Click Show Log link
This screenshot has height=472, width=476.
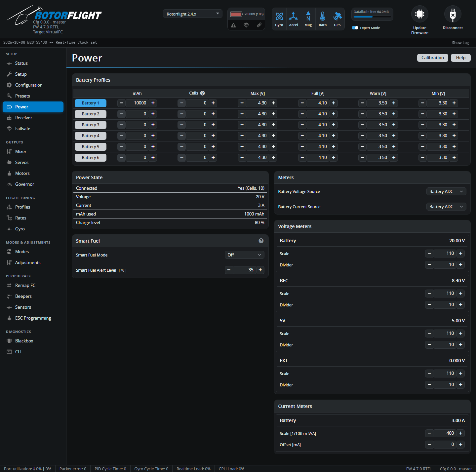[460, 43]
